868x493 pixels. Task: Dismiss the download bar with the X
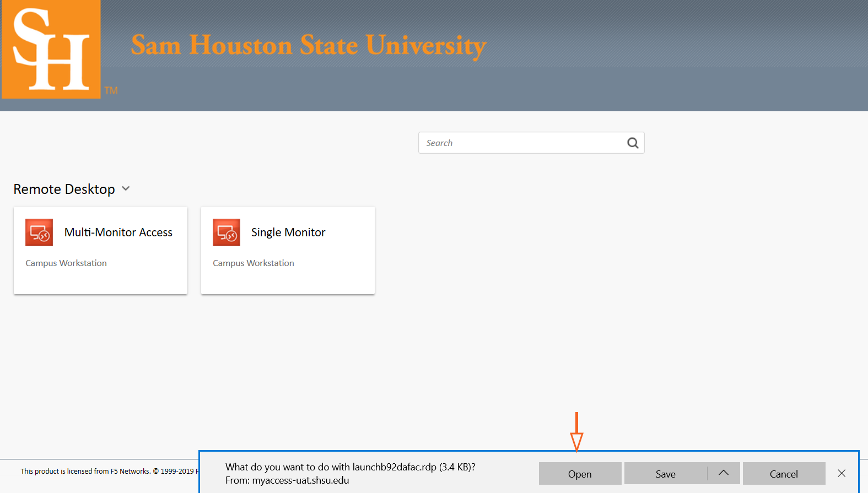842,473
